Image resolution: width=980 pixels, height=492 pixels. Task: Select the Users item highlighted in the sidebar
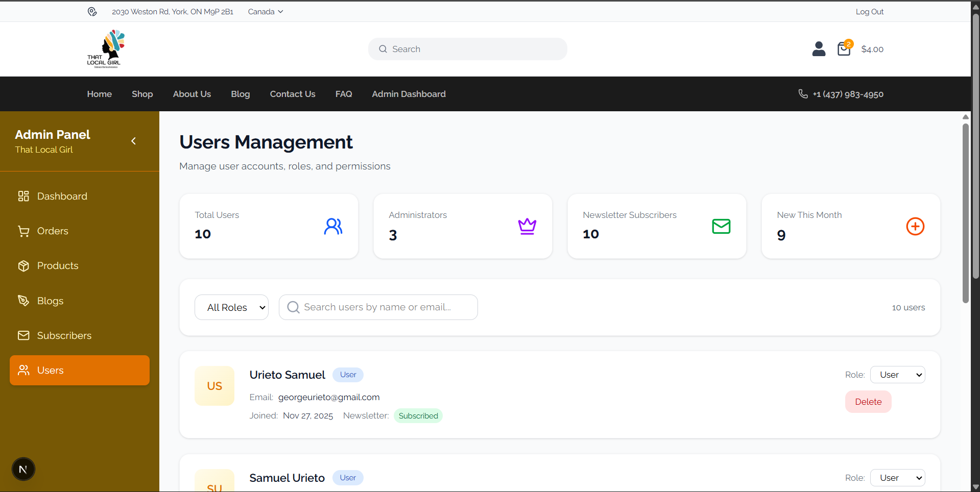[50, 370]
